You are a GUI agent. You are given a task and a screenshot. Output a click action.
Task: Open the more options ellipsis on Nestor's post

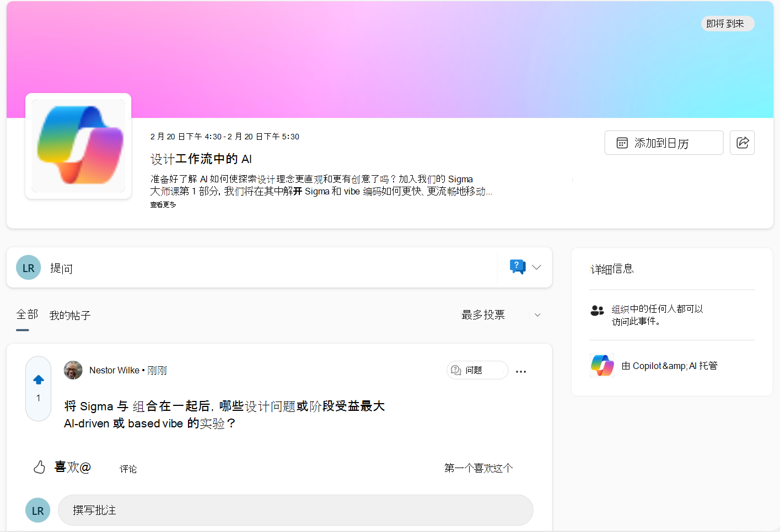pyautogui.click(x=521, y=371)
